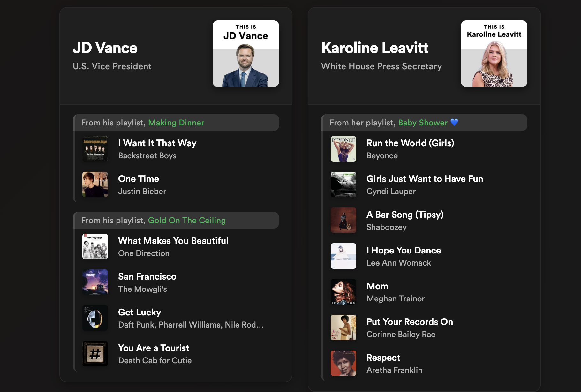Open JD Vance's "Gold On The Ceiling" playlist
Screen dimensions: 581x392
pos(187,220)
